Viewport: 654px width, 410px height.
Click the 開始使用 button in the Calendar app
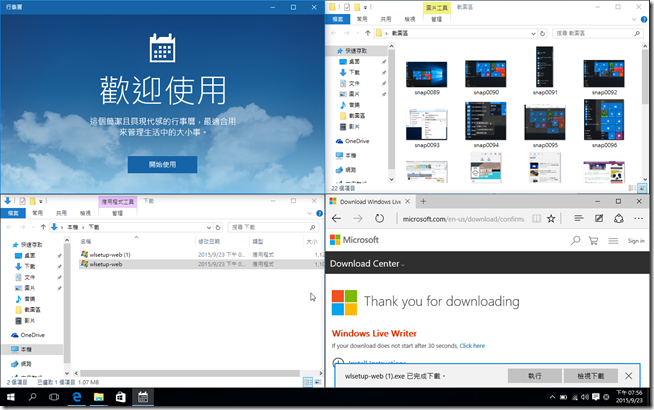pyautogui.click(x=162, y=164)
